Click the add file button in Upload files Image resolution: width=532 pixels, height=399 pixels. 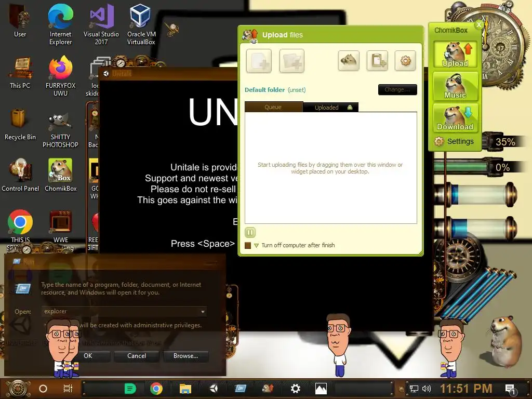point(259,61)
